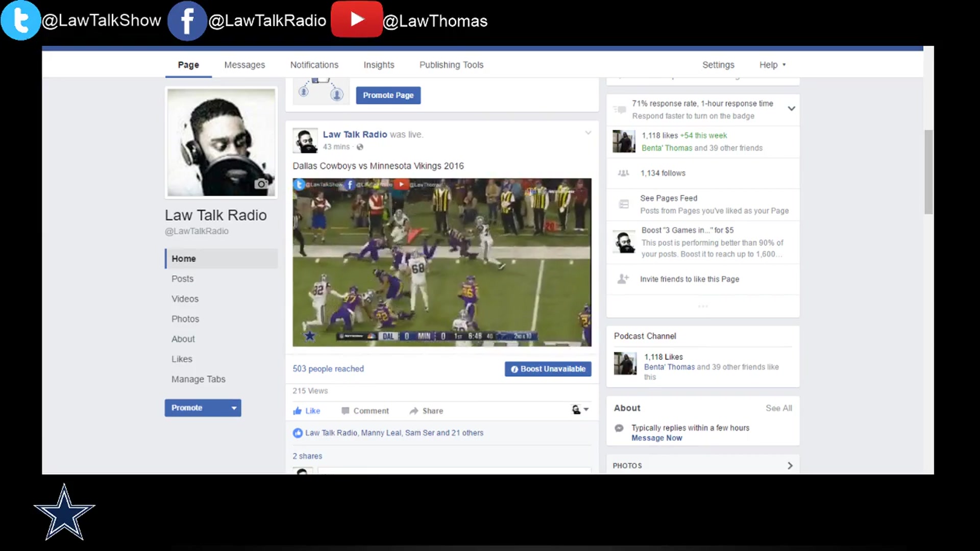Open the post options chevron on live post
The height and width of the screenshot is (551, 980).
pyautogui.click(x=588, y=133)
